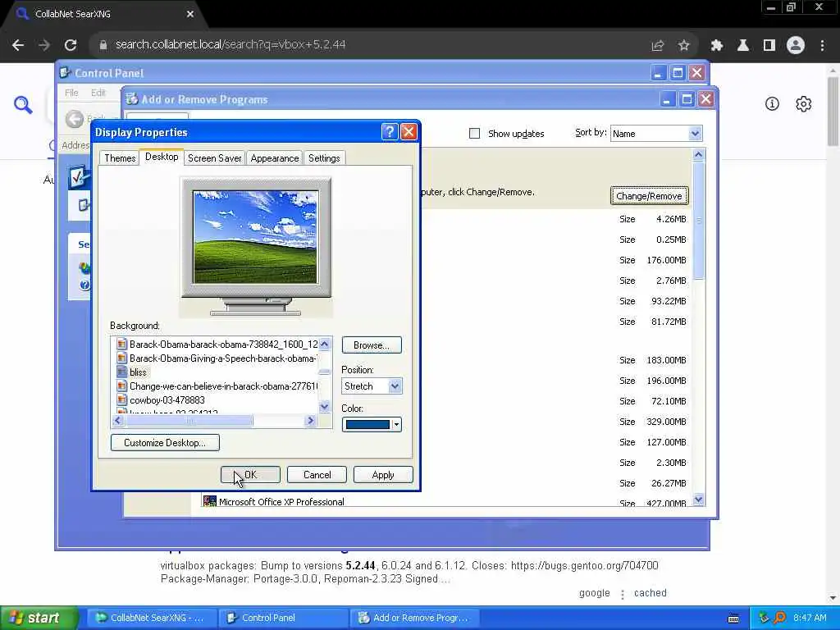Click the Change/Remove button
The width and height of the screenshot is (840, 630).
(x=649, y=196)
